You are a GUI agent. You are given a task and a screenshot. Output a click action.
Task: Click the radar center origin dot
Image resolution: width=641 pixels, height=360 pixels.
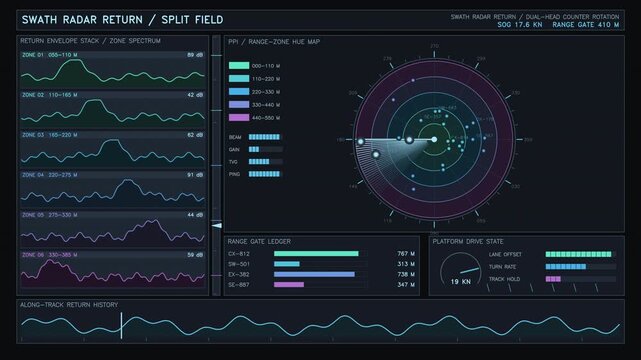(434, 140)
